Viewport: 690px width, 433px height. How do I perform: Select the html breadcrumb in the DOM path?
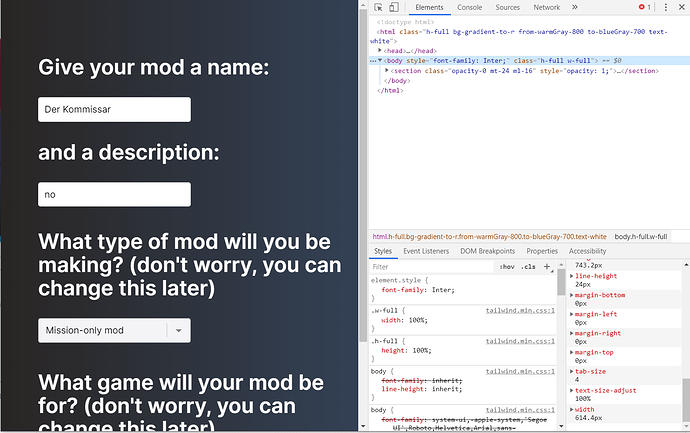(489, 237)
